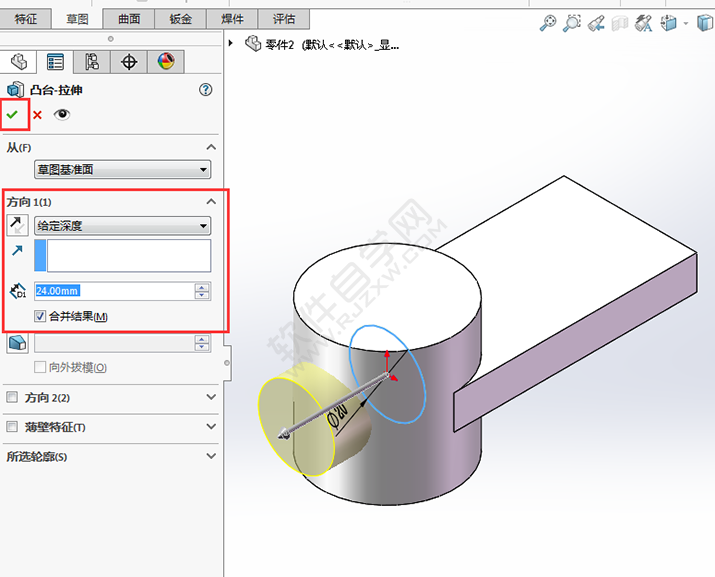
Task: Toggle the 向外拔模 checkbox
Action: point(40,367)
